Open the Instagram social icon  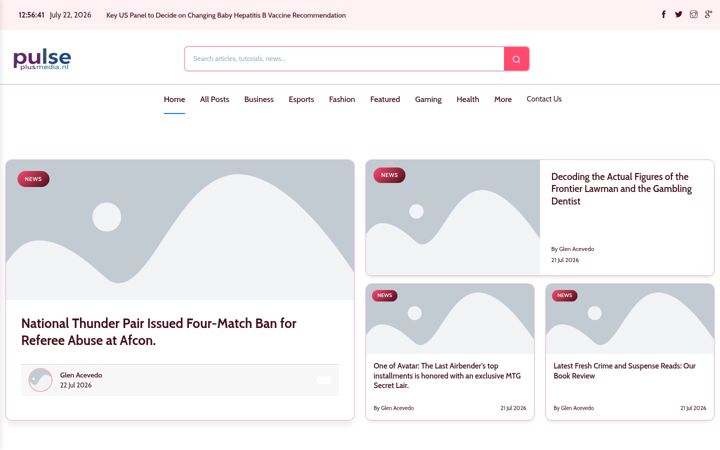(x=693, y=14)
